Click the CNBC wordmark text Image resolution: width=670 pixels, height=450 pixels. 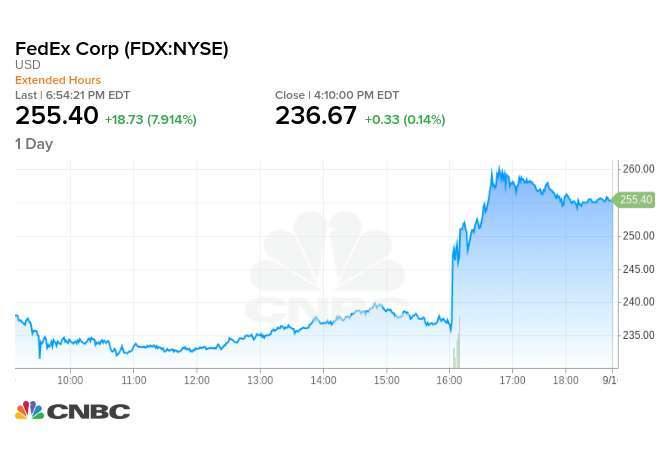(x=88, y=412)
